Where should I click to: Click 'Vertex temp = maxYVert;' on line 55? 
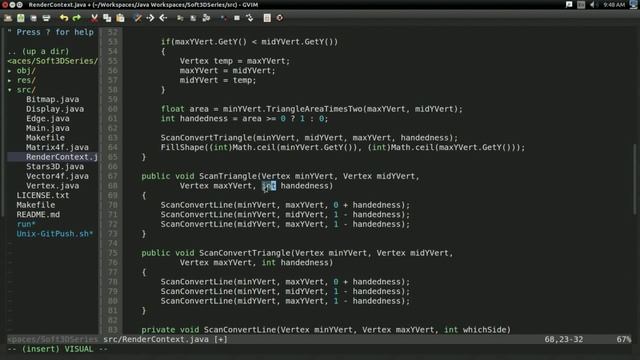[235, 61]
